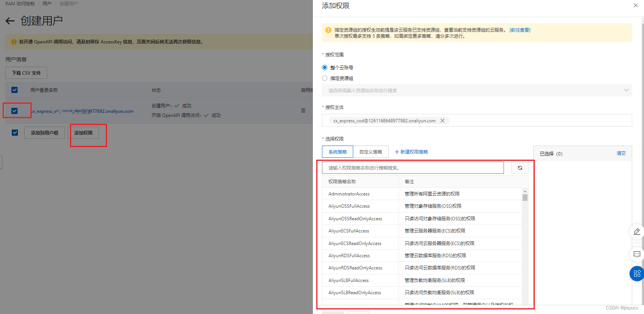Screen dimensions: 644x314
Task: Click 清空 to clear selected policies
Action: (621, 153)
